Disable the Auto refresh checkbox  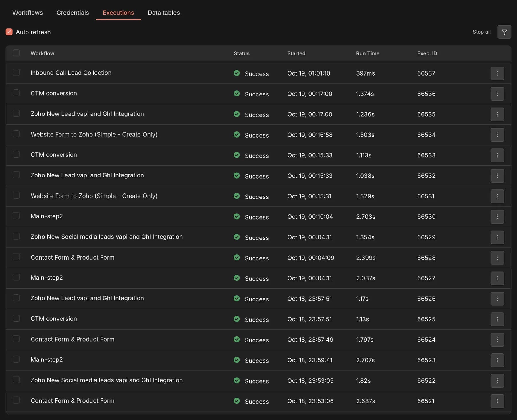click(9, 32)
